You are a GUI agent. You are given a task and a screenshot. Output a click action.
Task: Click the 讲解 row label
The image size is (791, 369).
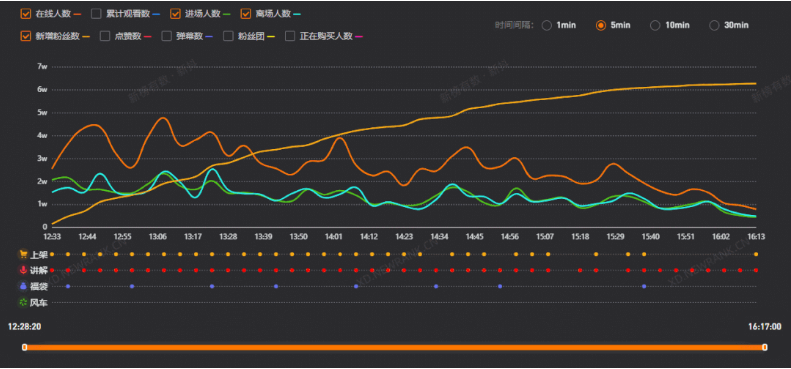[39, 271]
